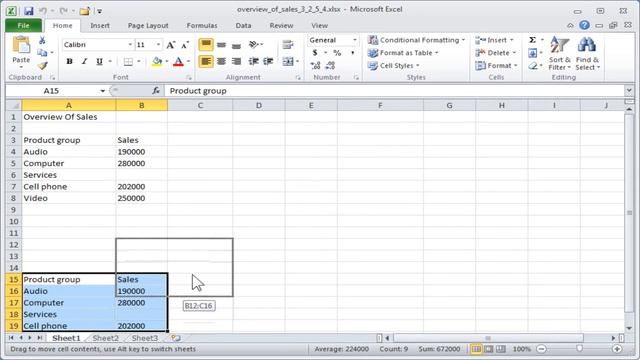640x360 pixels.
Task: Toggle Top Align vertical alignment
Action: (206, 44)
